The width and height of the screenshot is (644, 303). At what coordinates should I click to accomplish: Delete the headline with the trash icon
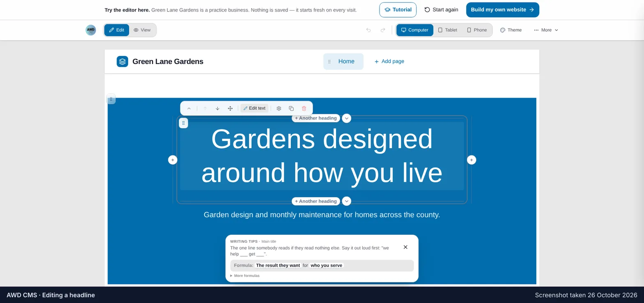(304, 108)
